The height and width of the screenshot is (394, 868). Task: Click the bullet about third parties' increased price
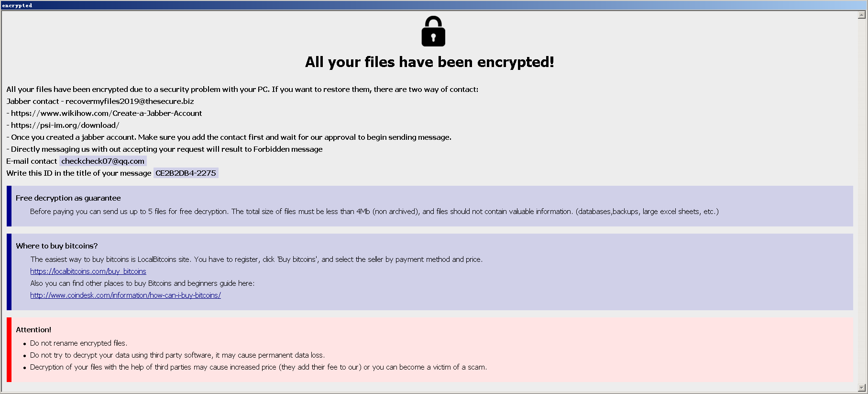click(x=258, y=367)
